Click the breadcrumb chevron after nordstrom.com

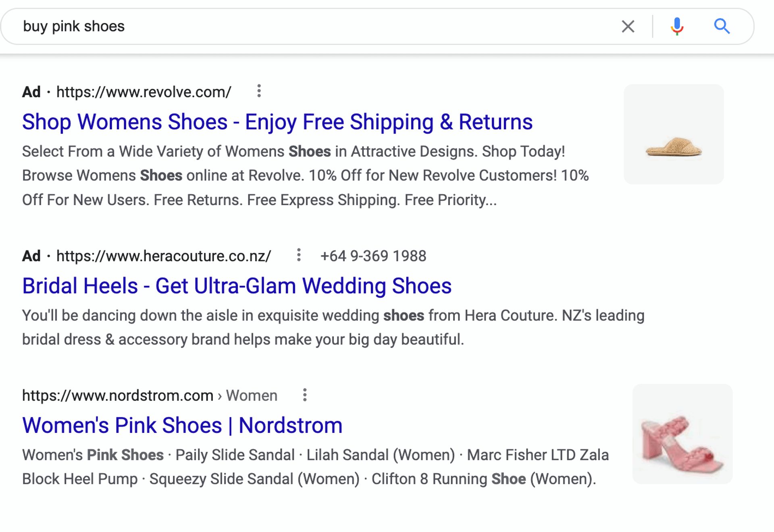(219, 396)
